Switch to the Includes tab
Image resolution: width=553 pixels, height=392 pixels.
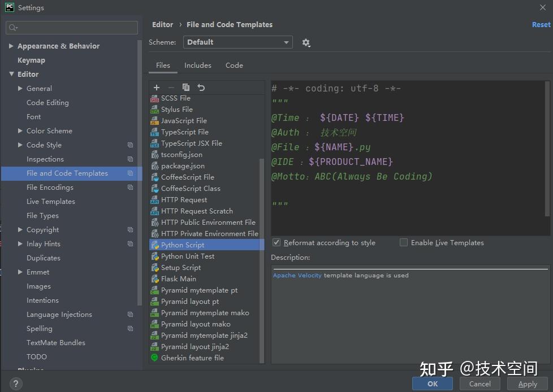(x=198, y=65)
